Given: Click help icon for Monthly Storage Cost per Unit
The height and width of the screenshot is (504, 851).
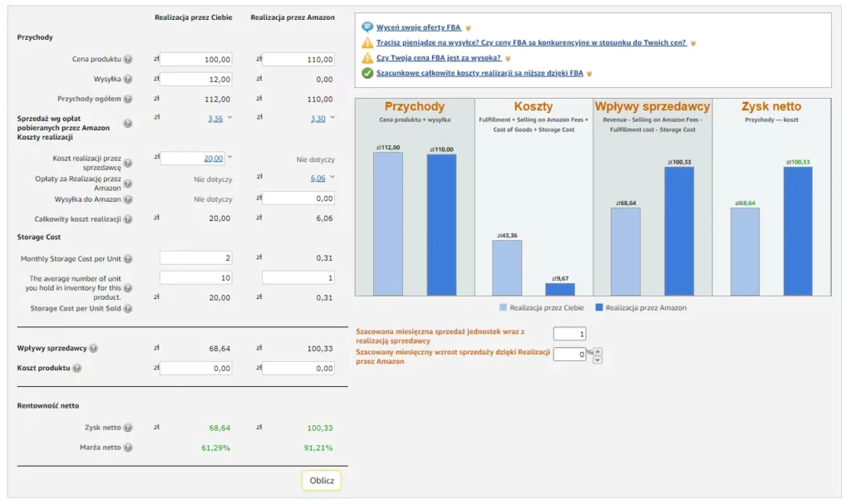Looking at the screenshot, I should point(128,260).
